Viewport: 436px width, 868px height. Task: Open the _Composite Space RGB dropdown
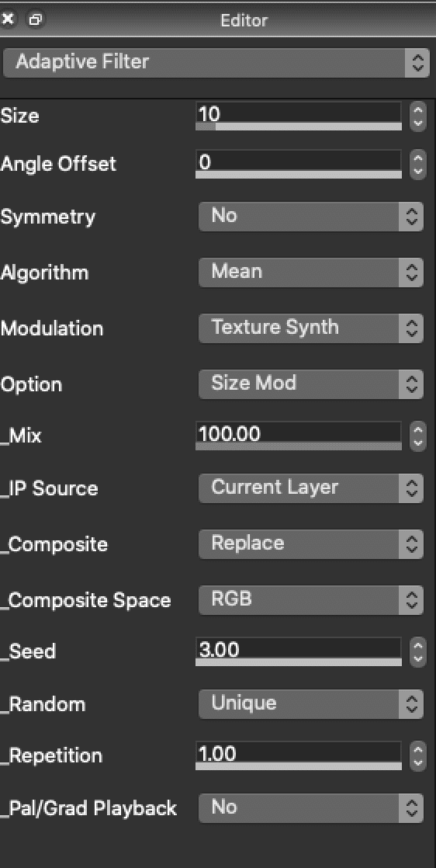click(x=310, y=600)
